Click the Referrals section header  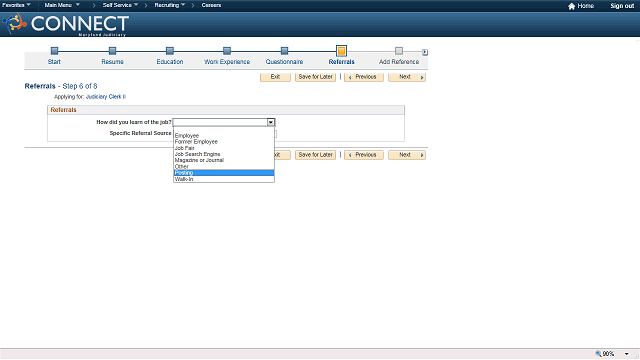pos(226,110)
